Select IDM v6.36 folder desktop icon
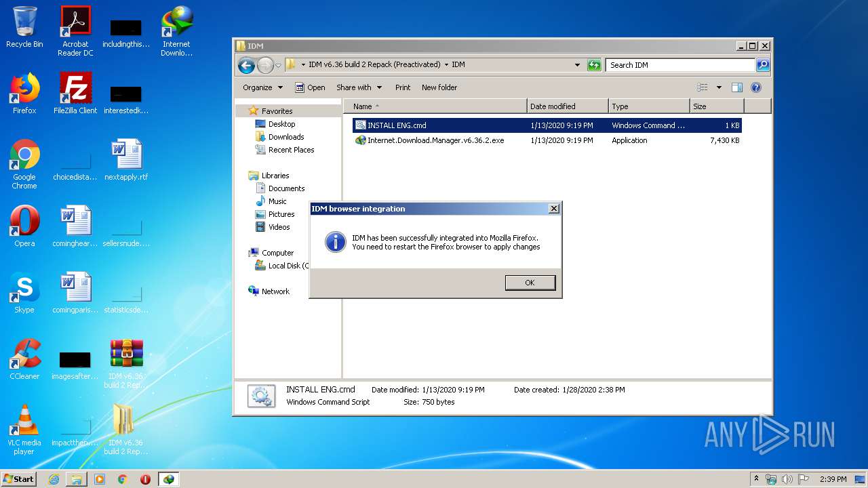This screenshot has height=488, width=868. [126, 430]
